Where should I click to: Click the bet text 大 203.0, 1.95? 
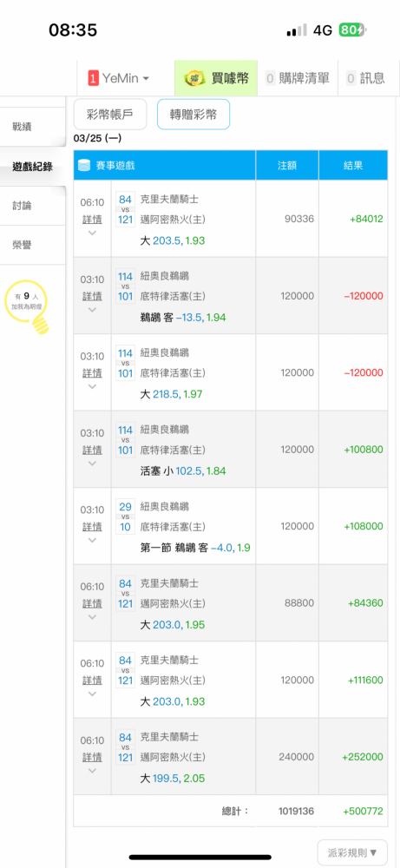(173, 626)
